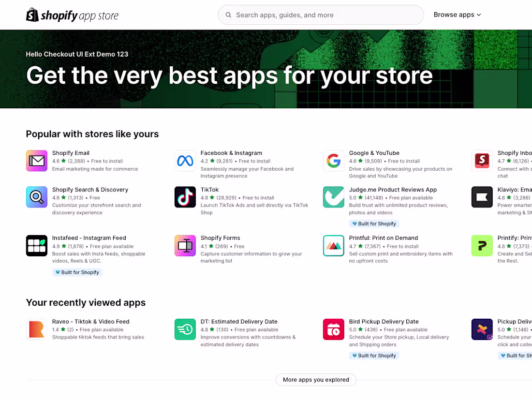Click the Instafeed - Instagram Feed icon
Screen dimensions: 532x399
[36, 246]
